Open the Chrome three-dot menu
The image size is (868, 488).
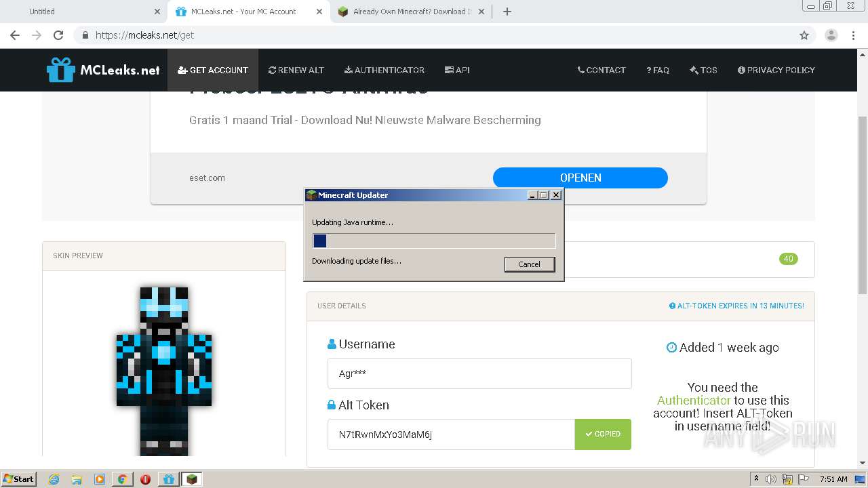click(853, 35)
